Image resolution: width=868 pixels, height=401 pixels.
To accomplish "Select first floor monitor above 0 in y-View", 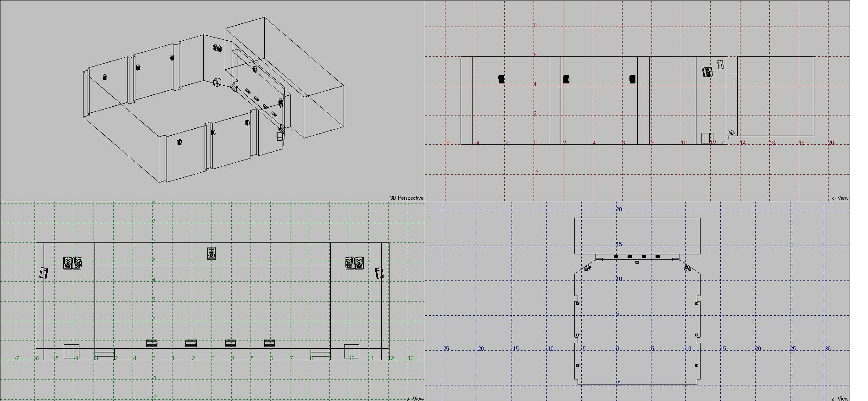I will (152, 343).
